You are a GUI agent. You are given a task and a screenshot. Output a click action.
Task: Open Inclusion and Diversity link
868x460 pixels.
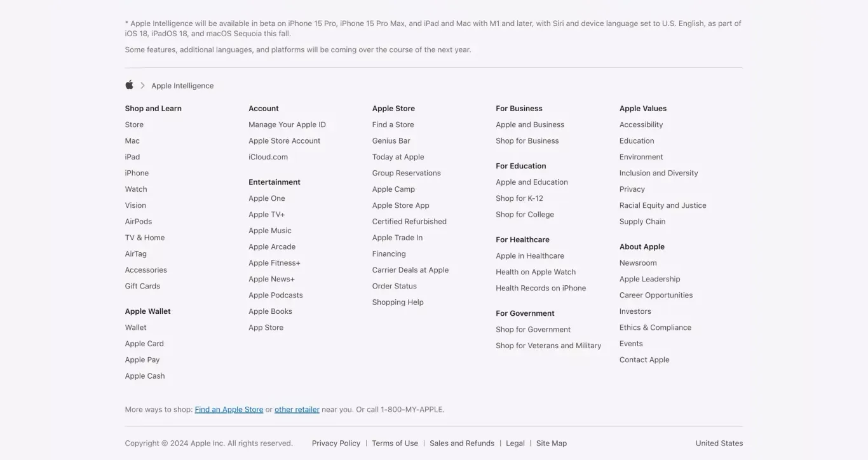pyautogui.click(x=659, y=173)
